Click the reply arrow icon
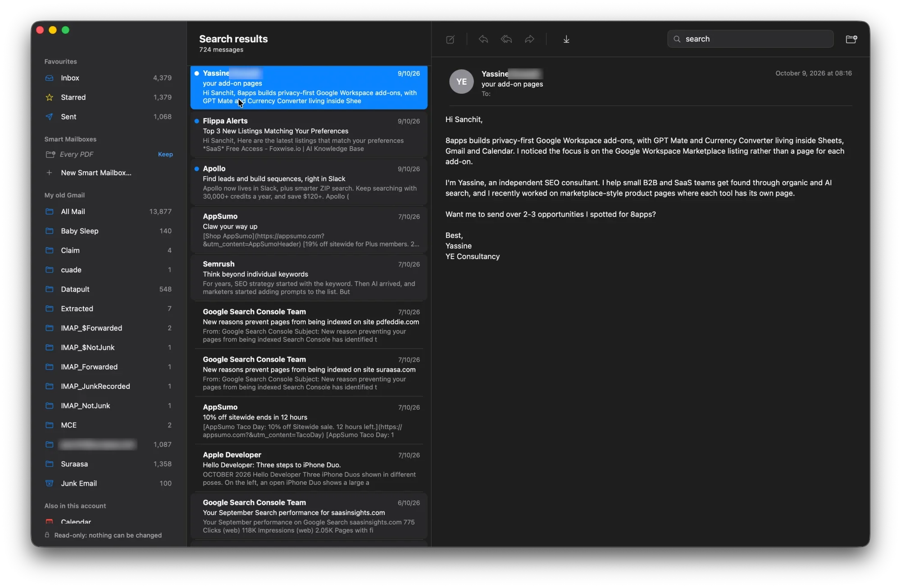The width and height of the screenshot is (901, 588). [x=483, y=39]
